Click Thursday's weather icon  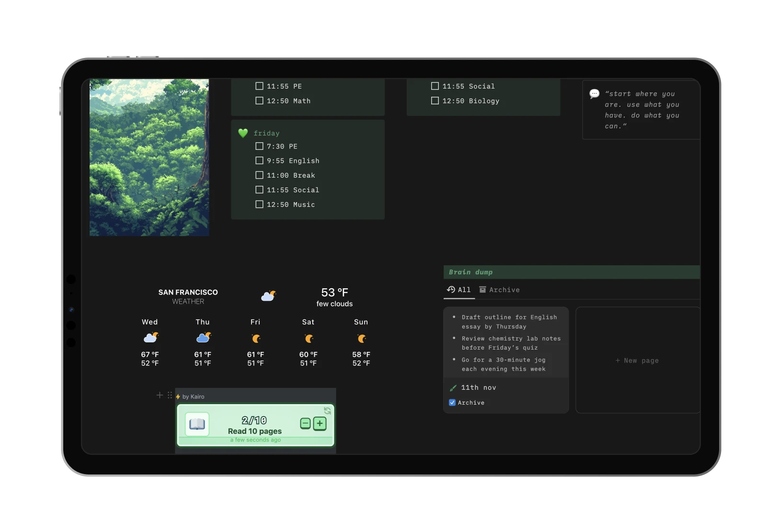(x=204, y=338)
